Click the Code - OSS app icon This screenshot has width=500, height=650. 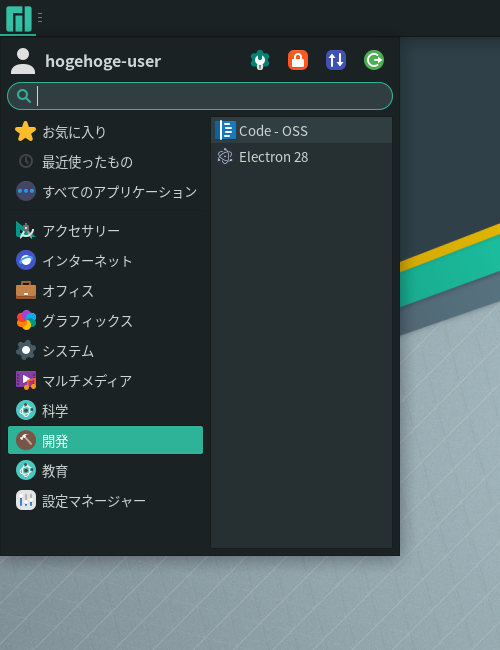tap(226, 130)
